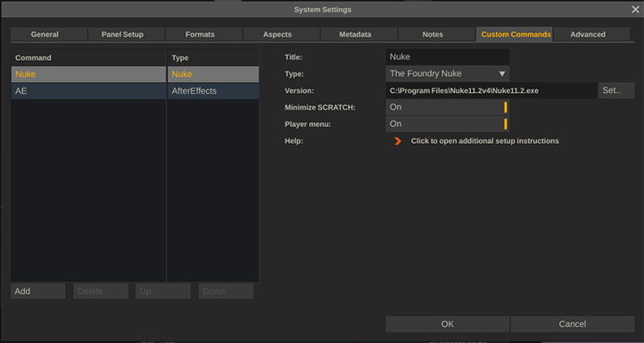Viewport: 644px width, 343px height.
Task: Toggle the Minimize SCRATCH option
Action: (x=447, y=107)
